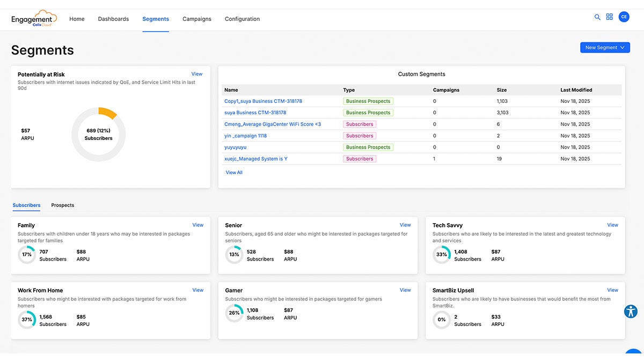Navigate to Campaigns
This screenshot has width=644, height=362.
[196, 18]
